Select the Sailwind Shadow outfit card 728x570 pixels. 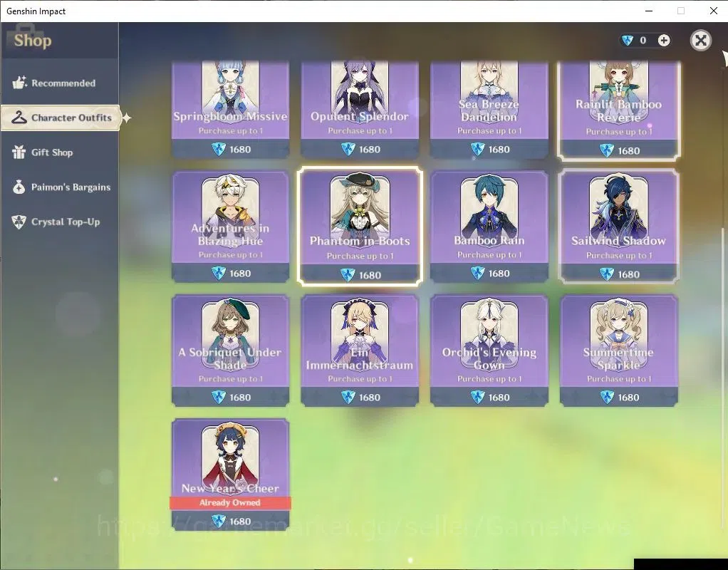618,227
